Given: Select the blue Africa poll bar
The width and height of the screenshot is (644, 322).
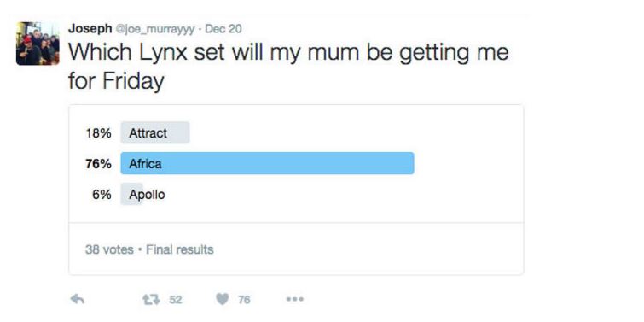Looking at the screenshot, I should [267, 163].
